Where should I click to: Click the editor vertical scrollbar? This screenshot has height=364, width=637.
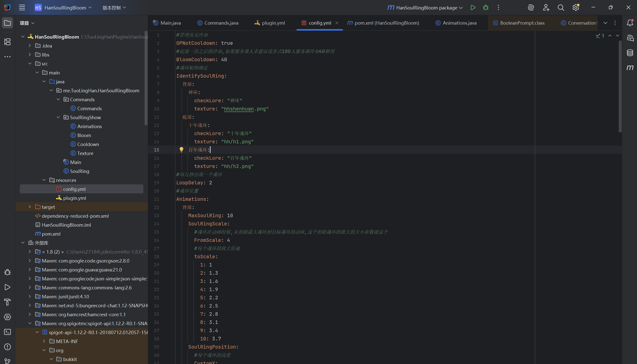620,87
